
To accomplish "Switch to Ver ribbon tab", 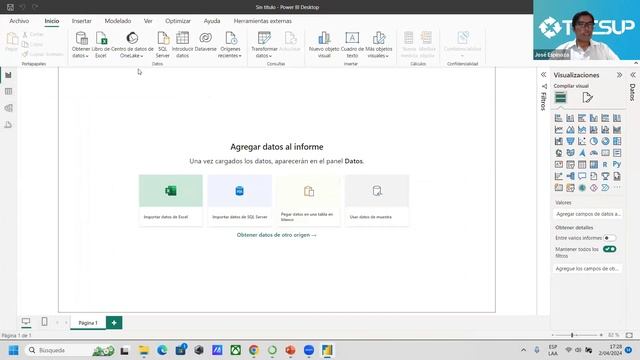I will tap(148, 21).
